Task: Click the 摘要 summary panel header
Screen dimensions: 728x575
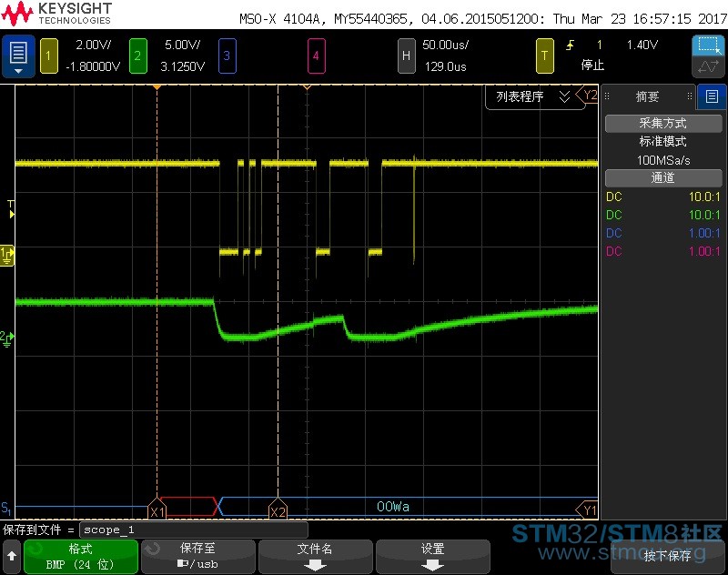Action: pos(647,96)
